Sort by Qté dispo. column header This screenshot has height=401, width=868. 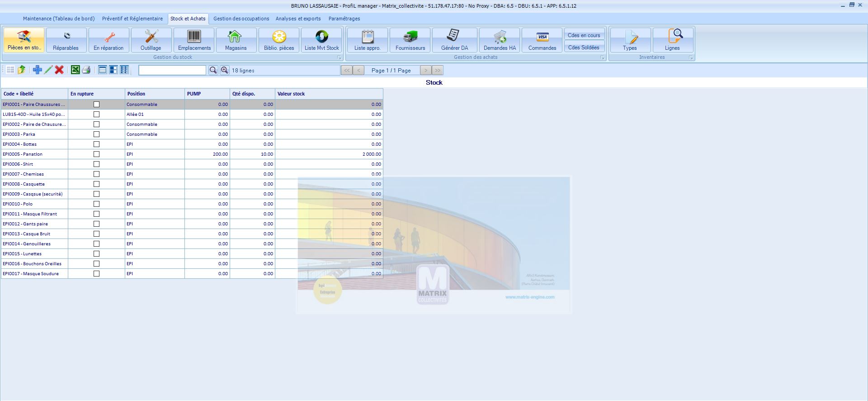(x=252, y=94)
